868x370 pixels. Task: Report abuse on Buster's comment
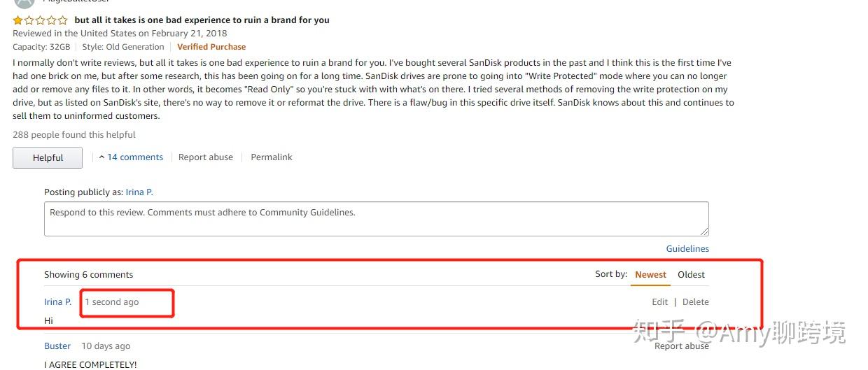[x=682, y=346]
